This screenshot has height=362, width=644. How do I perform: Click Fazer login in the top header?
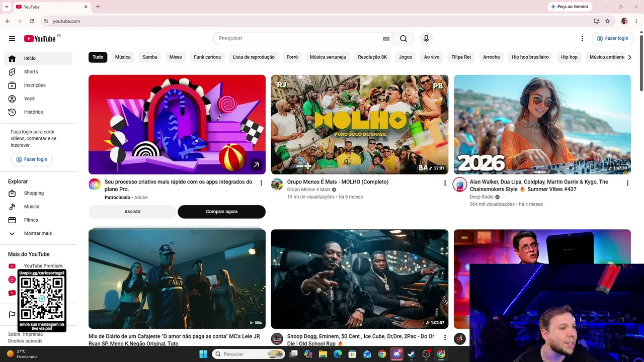(x=612, y=39)
